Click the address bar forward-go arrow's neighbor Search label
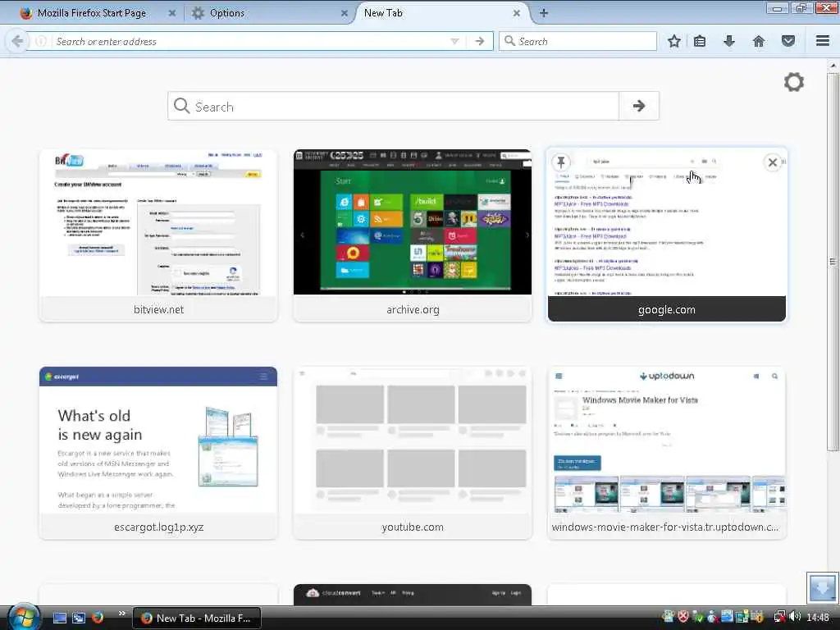This screenshot has width=840, height=630. [x=533, y=41]
